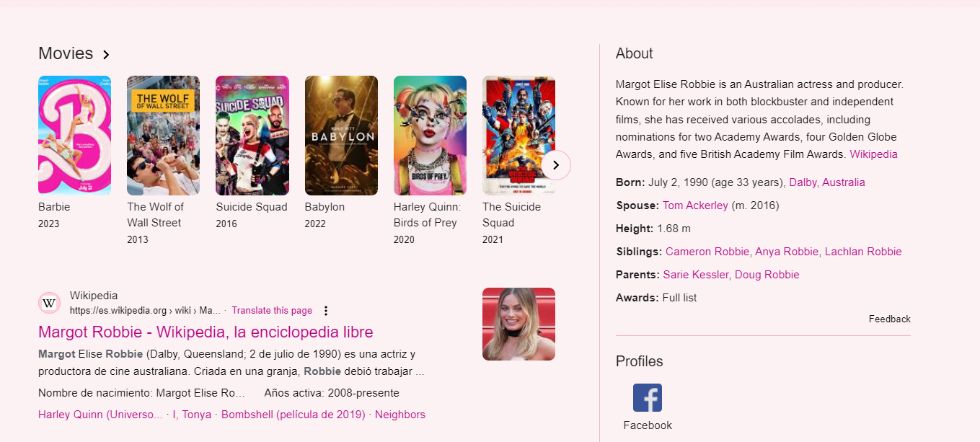This screenshot has width=980, height=442.
Task: Open the Harley Quinn (Universo... sublink
Action: (x=100, y=415)
